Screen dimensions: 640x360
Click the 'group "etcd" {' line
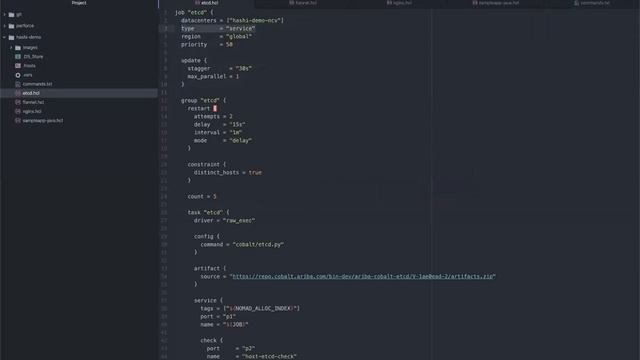click(x=203, y=100)
